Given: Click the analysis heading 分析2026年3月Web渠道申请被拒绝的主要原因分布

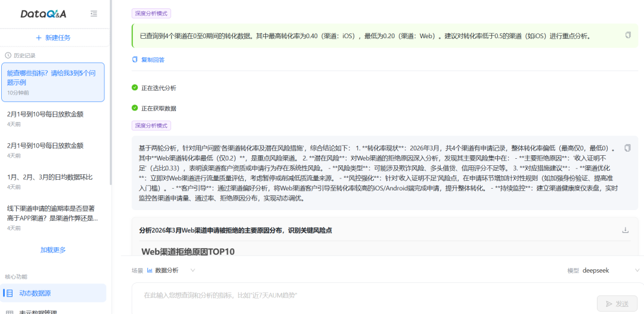Looking at the screenshot, I should pos(236,230).
